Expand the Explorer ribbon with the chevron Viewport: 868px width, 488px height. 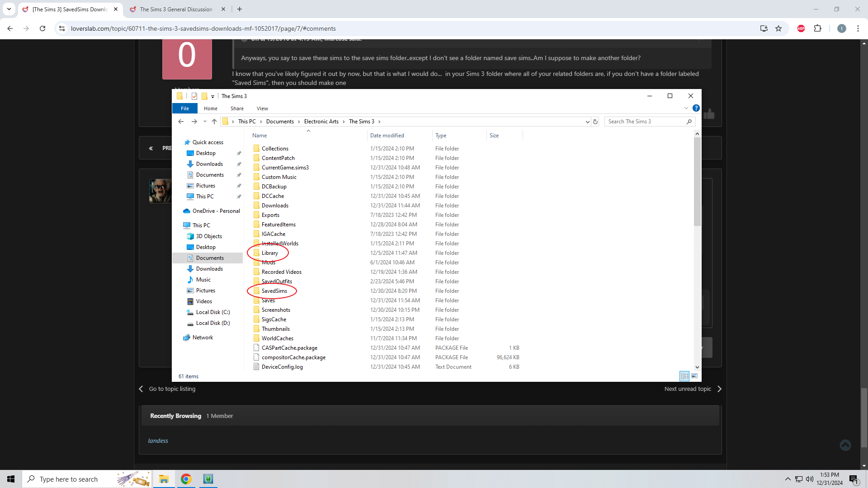coord(686,108)
